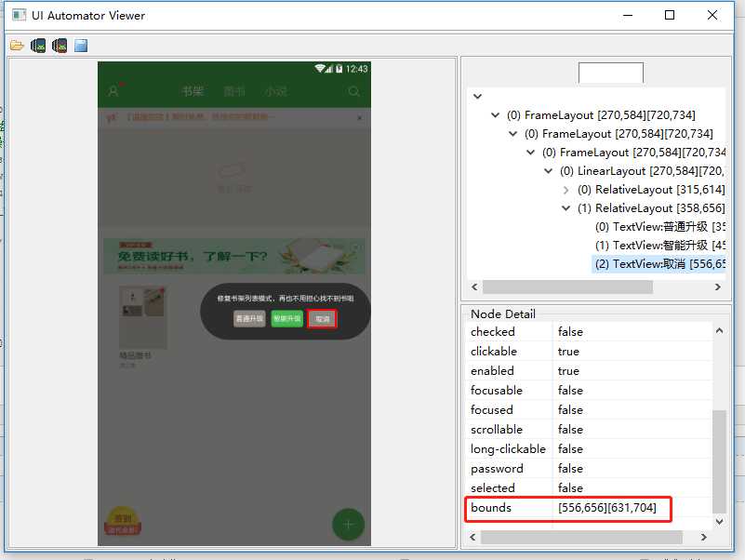745x560 pixels.
Task: Click the Node Detail scroll up arrow
Action: tap(719, 330)
